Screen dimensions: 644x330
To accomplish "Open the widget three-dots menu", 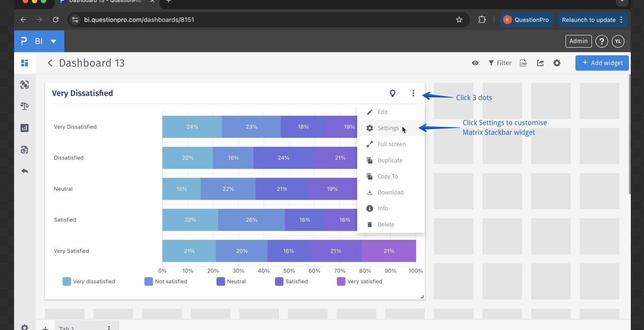I will pos(413,93).
